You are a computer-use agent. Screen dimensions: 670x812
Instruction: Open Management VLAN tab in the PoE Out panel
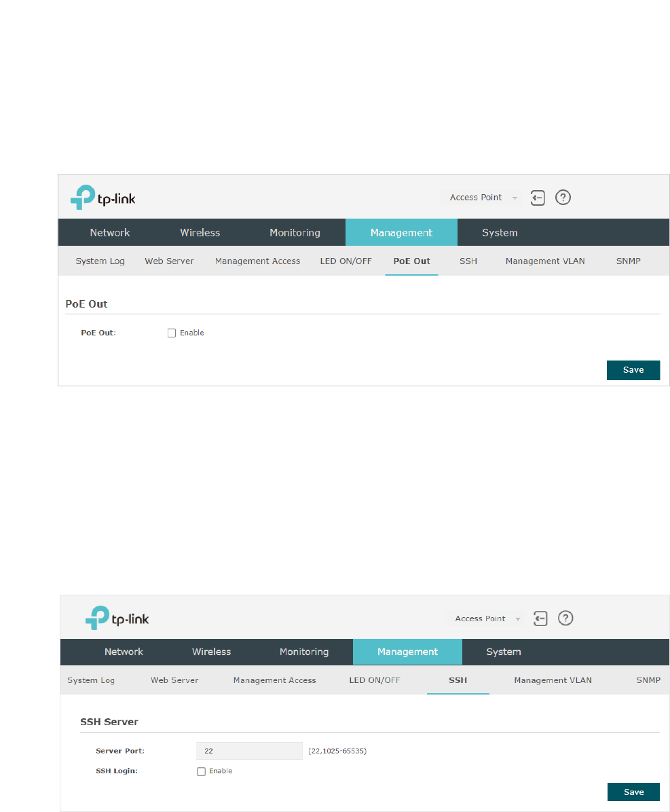coord(545,261)
